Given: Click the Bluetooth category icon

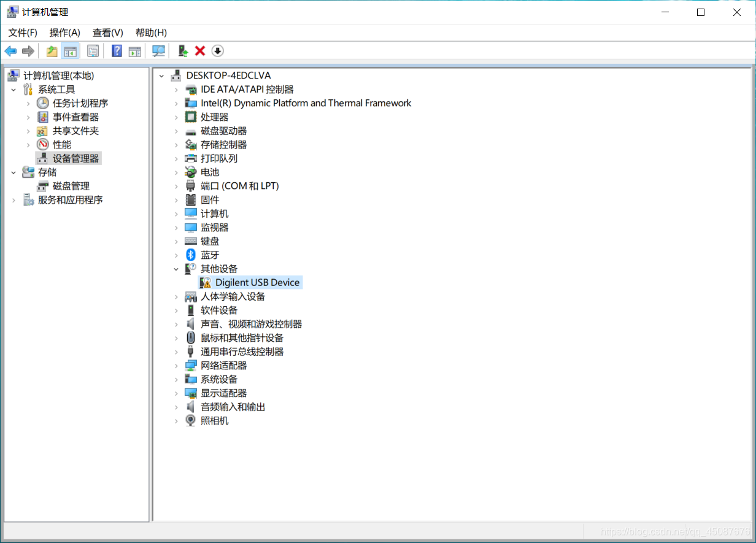Looking at the screenshot, I should [191, 255].
